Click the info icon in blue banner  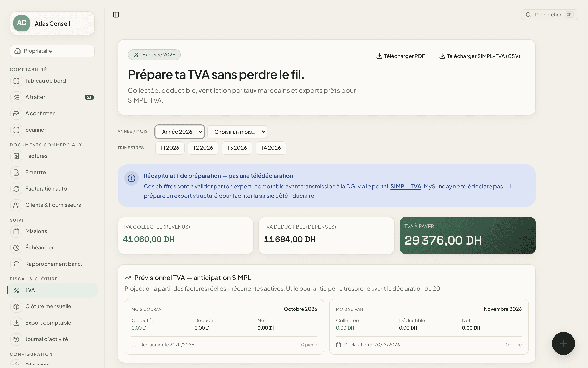tap(131, 178)
